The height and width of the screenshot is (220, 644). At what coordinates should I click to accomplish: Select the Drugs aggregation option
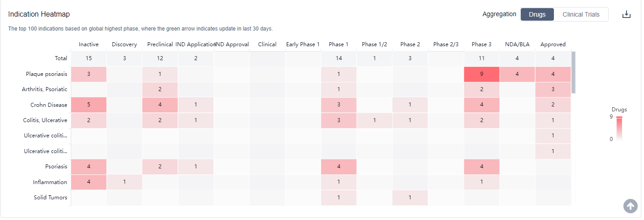pos(537,14)
